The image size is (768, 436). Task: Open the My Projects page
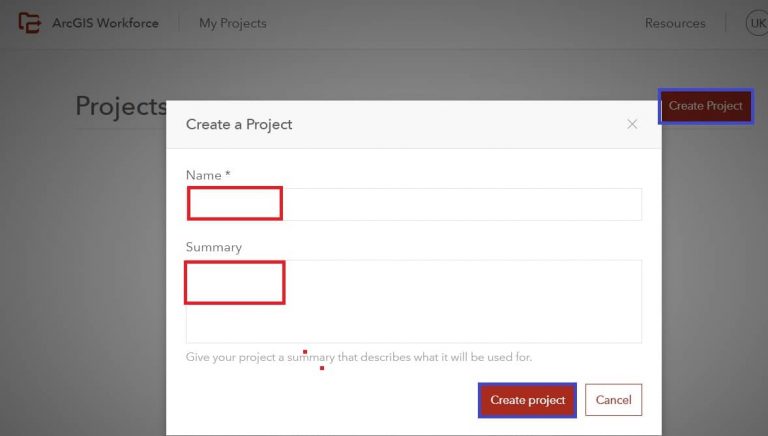[x=233, y=23]
